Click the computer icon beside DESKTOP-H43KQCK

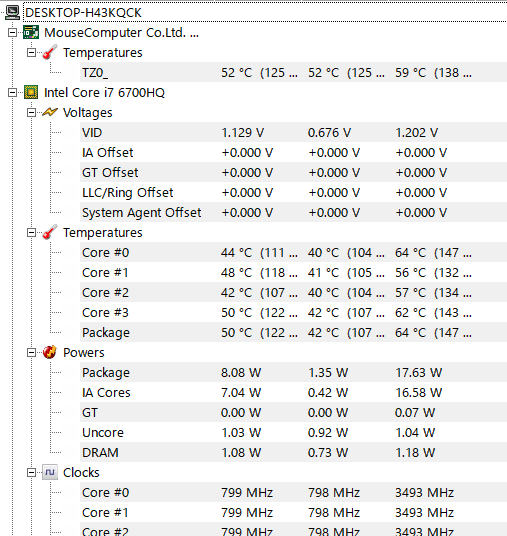(x=13, y=13)
